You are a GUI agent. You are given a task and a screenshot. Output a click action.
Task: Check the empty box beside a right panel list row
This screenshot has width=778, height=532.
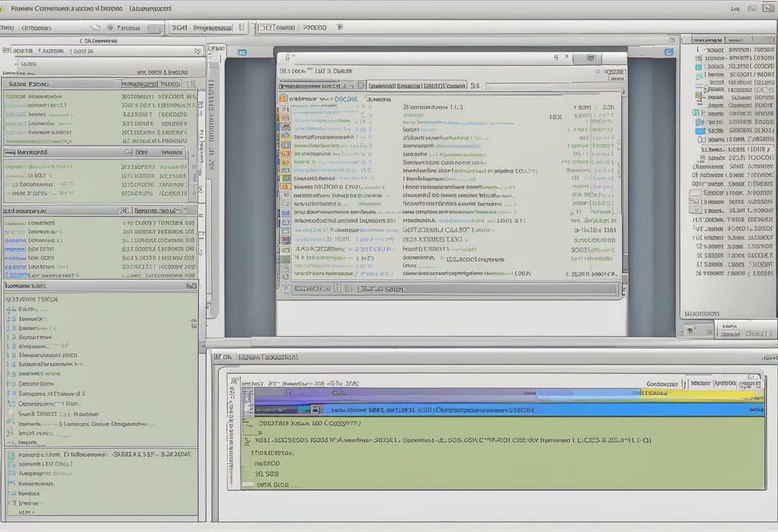[x=695, y=192]
